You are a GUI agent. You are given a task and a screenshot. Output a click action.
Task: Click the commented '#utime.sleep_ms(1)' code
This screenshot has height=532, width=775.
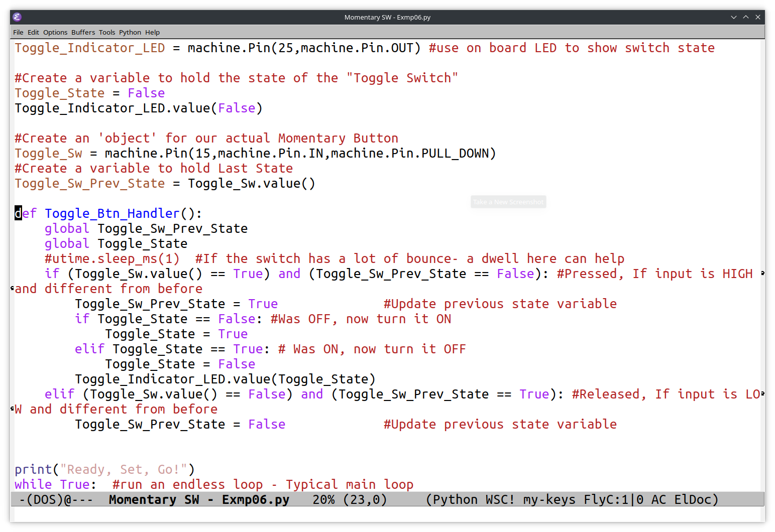pos(112,259)
